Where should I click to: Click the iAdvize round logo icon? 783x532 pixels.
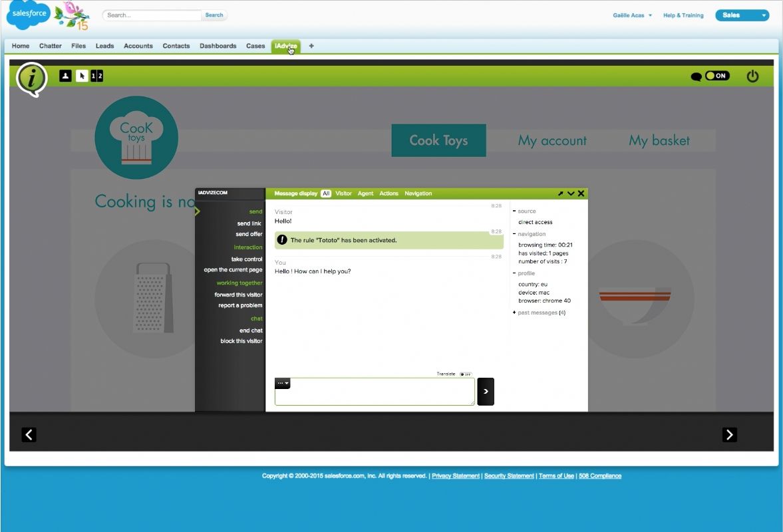point(31,79)
